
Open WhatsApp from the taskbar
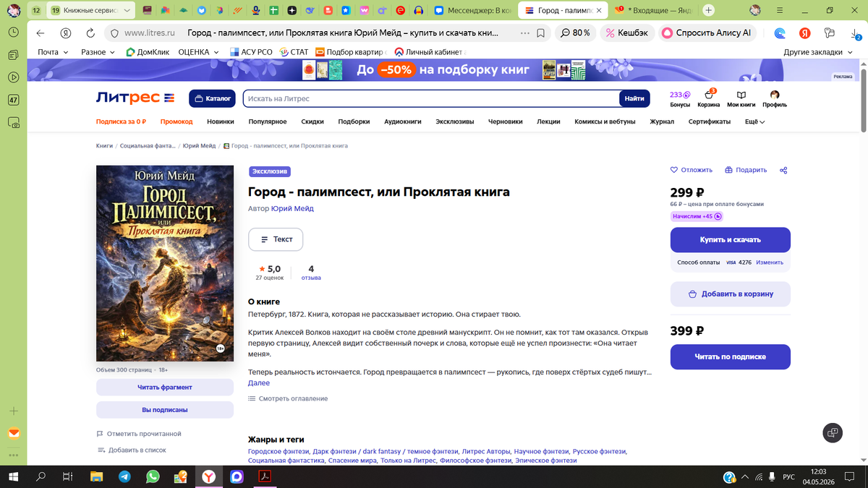[x=153, y=476]
